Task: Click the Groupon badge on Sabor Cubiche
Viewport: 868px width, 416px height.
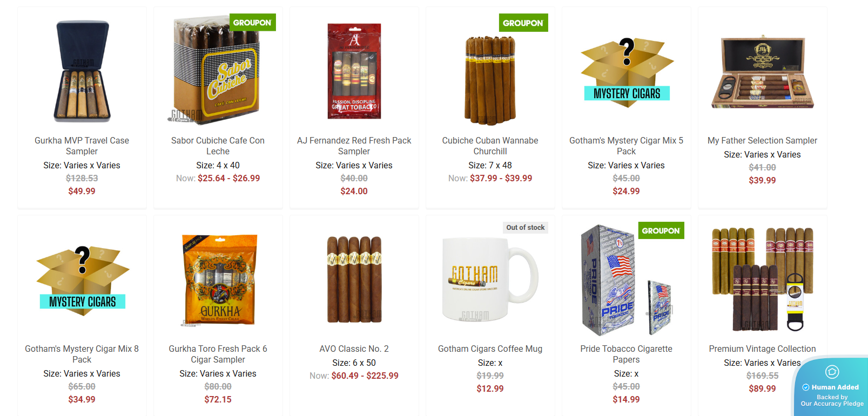Action: click(252, 23)
